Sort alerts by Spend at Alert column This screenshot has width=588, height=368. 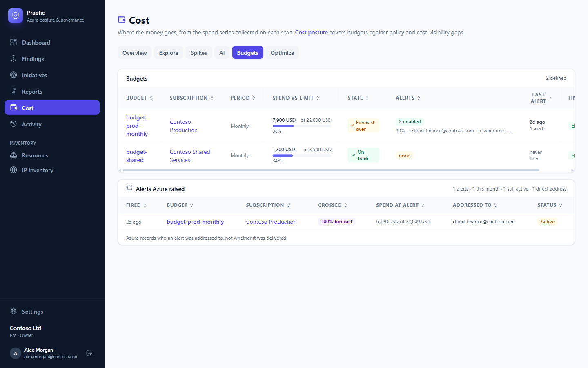tap(400, 205)
